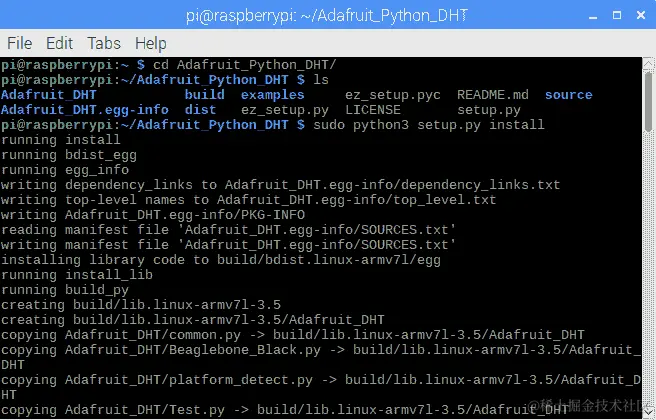
Task: Click the window title 'pi@raspberrypi: ~/Adafruit_Python_DHT'
Action: tap(327, 16)
